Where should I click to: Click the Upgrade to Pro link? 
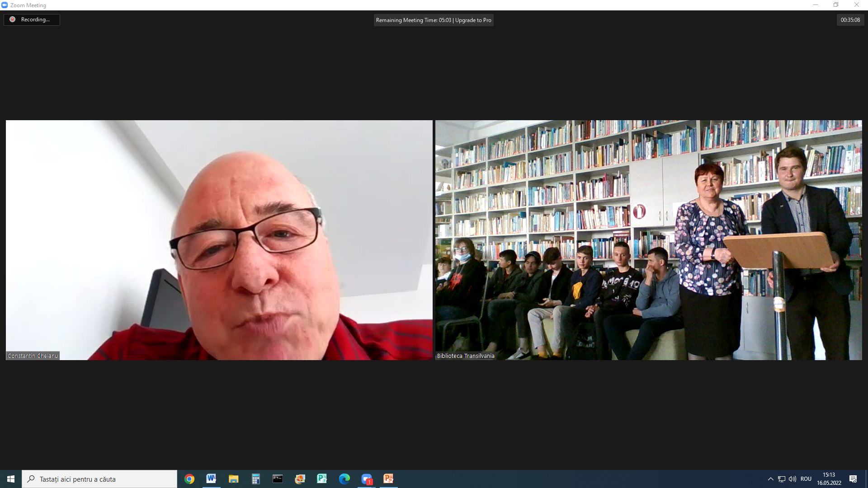pos(473,20)
